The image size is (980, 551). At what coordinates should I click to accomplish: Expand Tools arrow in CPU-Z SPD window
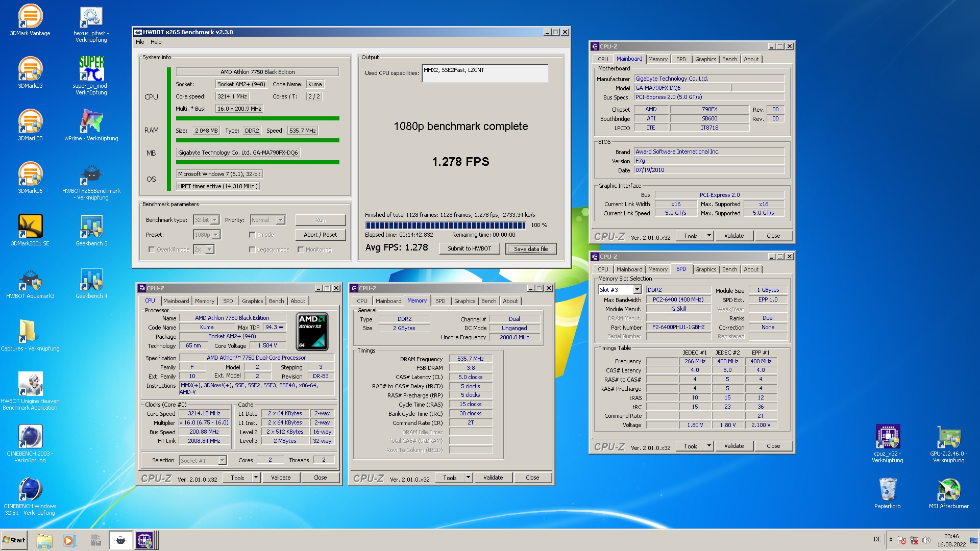click(709, 446)
